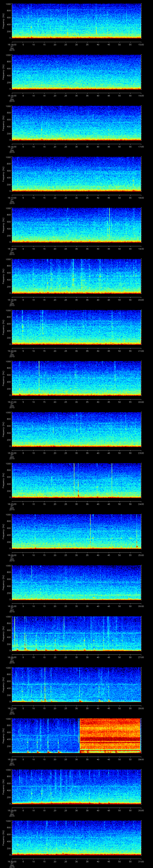
Task: Click the red broadband noise block in 16:28:00 panel
Action: coord(110,736)
